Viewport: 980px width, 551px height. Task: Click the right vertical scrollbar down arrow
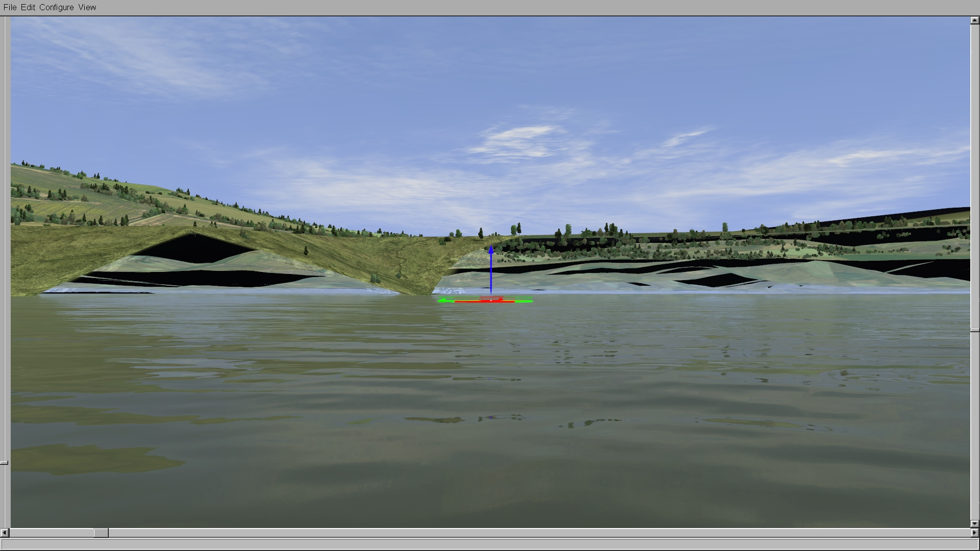click(974, 523)
